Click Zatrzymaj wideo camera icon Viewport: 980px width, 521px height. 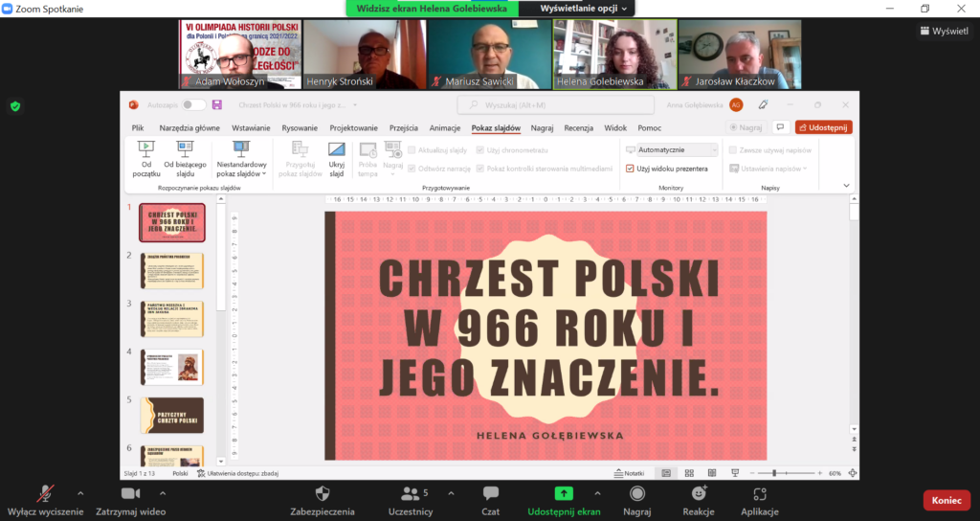130,493
